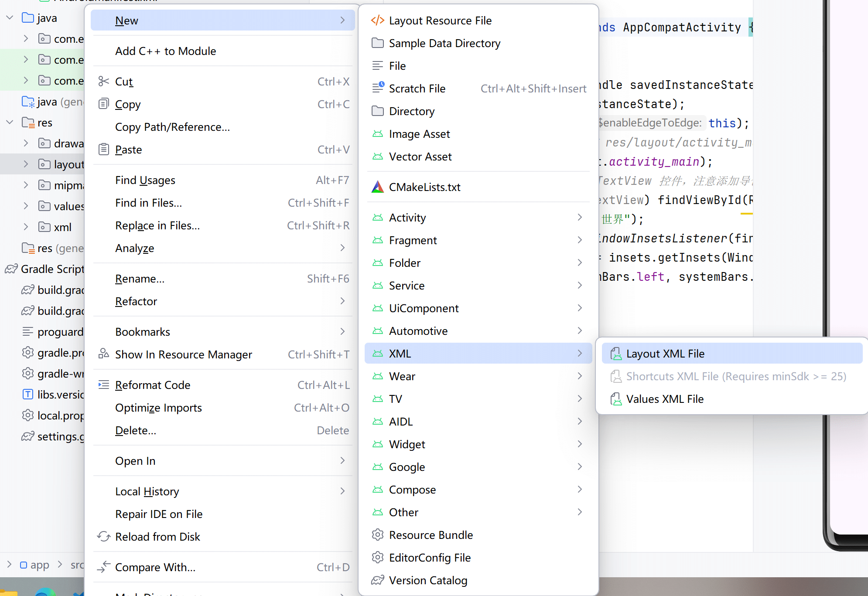Screen dimensions: 868x596
Task: Open libs.versions file in tree
Action: 60,395
